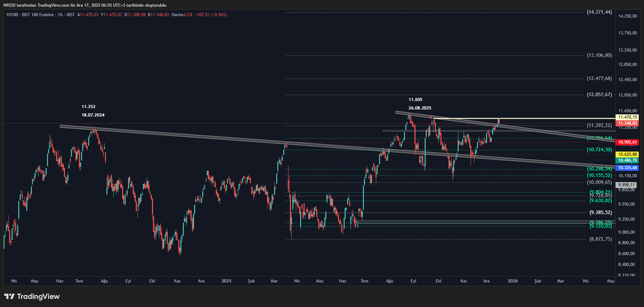Click the red 11.348,83 last price tag

coord(627,123)
